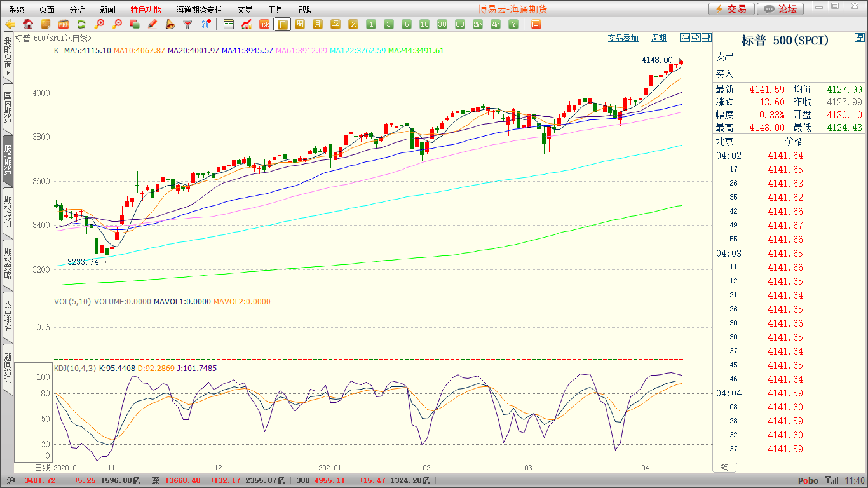Go to previous instrument left arrow

pos(685,37)
